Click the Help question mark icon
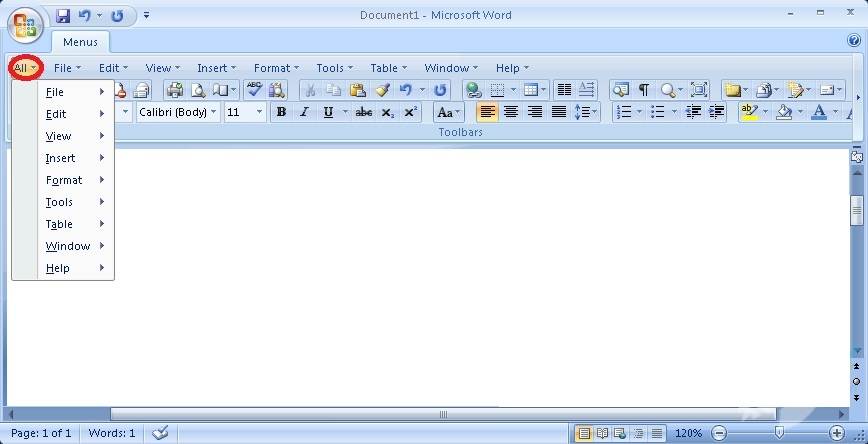The height and width of the screenshot is (444, 868). click(x=854, y=40)
